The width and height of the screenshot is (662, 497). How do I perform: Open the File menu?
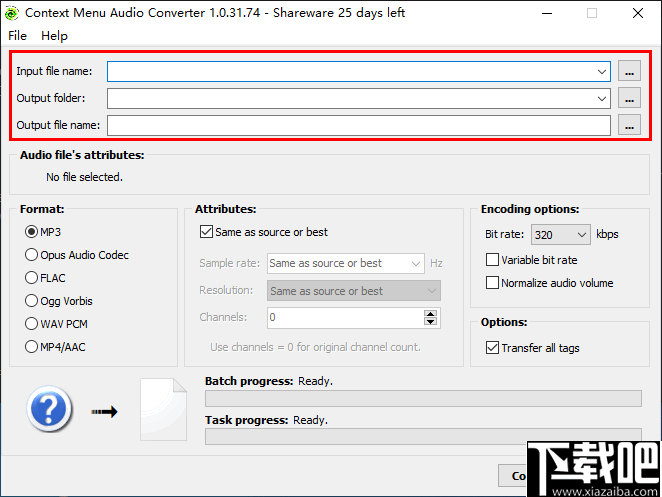17,36
